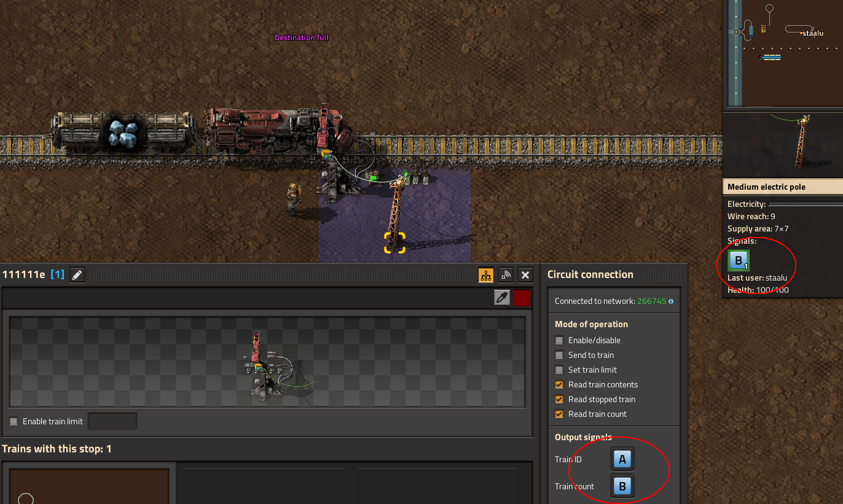This screenshot has width=843, height=504.
Task: Pick a color with the eyedropper tool
Action: click(503, 298)
